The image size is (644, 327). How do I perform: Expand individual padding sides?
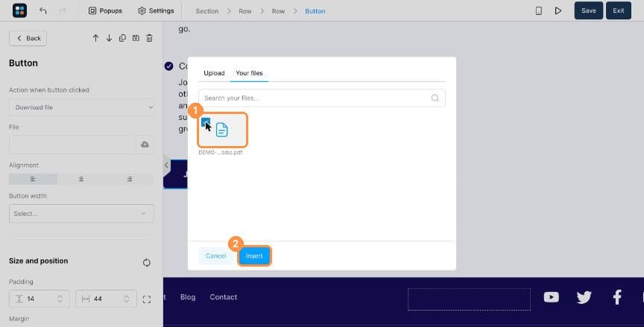(x=147, y=299)
